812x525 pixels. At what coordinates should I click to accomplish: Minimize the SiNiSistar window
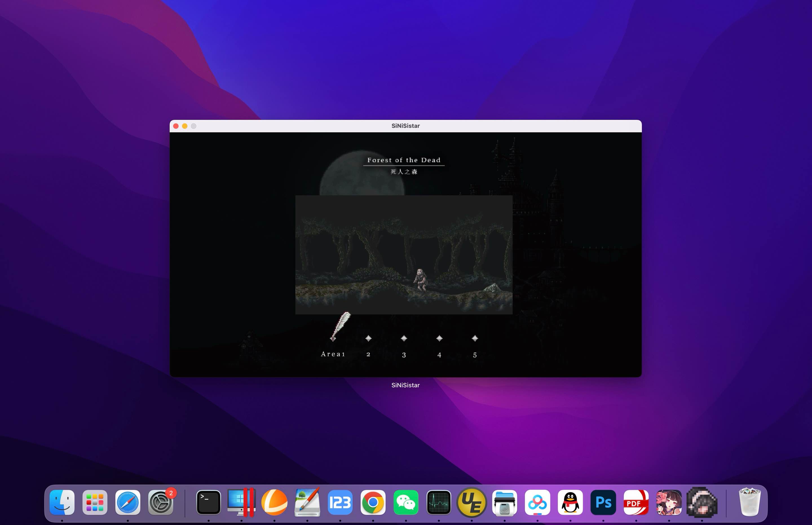(x=185, y=126)
